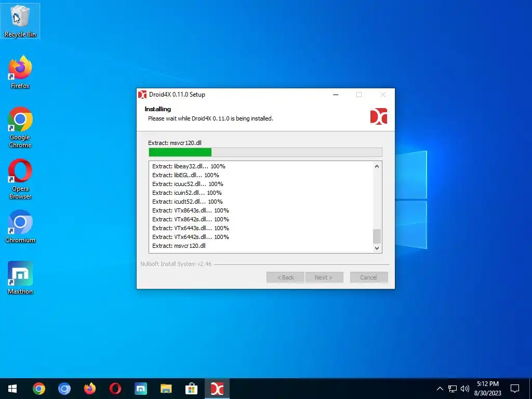Launch Firefox from the taskbar
The height and width of the screenshot is (399, 532).
pyautogui.click(x=89, y=389)
